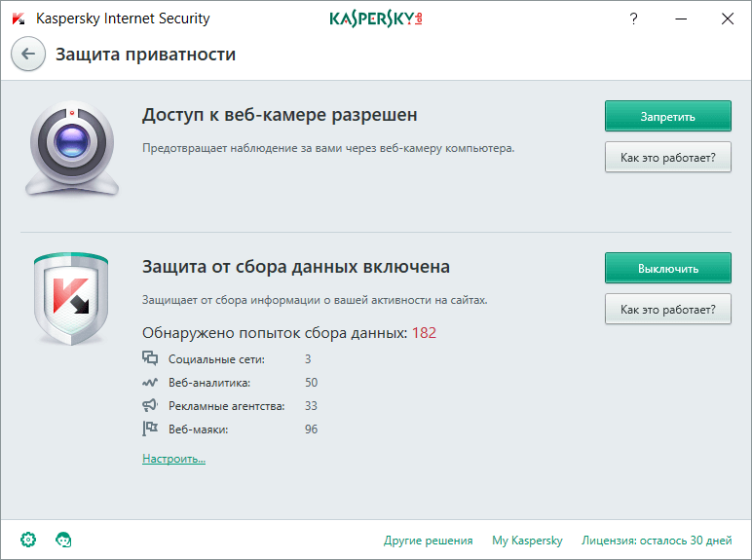Screen dimensions: 752x560
Task: Open My Kaspersky link
Action: (x=527, y=541)
